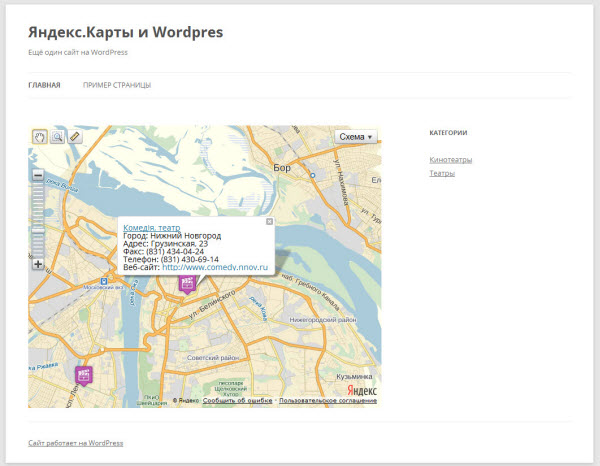Open the Пример страницы menu item

tap(117, 85)
